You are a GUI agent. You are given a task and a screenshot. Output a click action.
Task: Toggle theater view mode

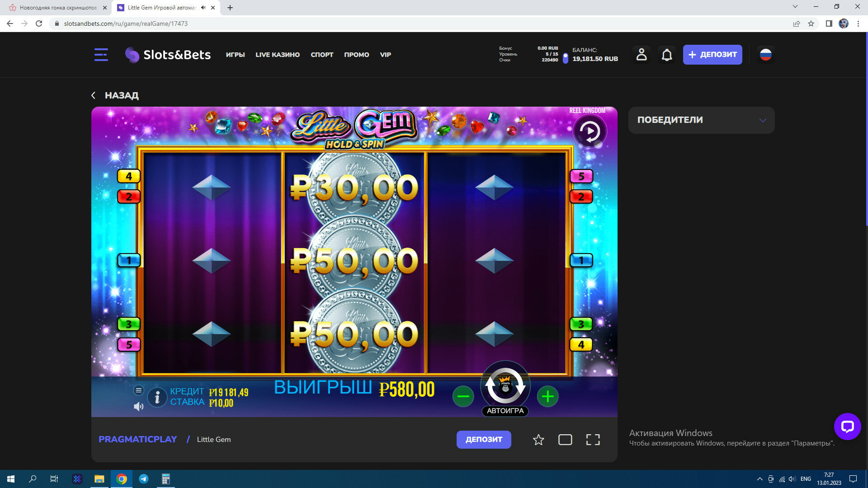coord(565,440)
